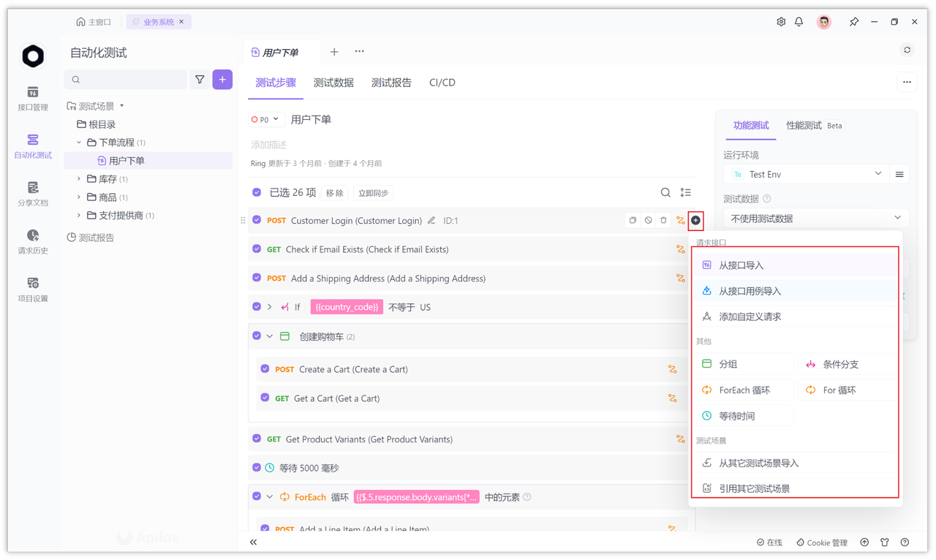Click help icon next to 测试数据
The width and height of the screenshot is (936, 560).
[x=766, y=199]
